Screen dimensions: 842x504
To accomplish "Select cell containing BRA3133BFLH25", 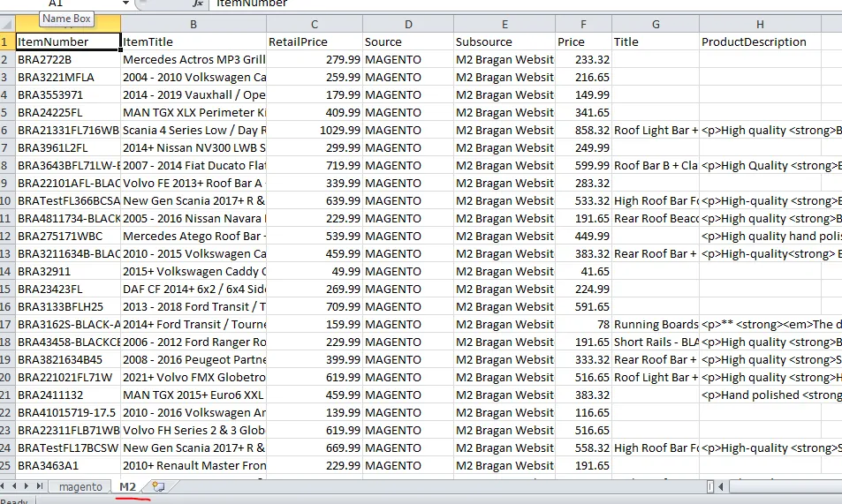I will pyautogui.click(x=68, y=306).
